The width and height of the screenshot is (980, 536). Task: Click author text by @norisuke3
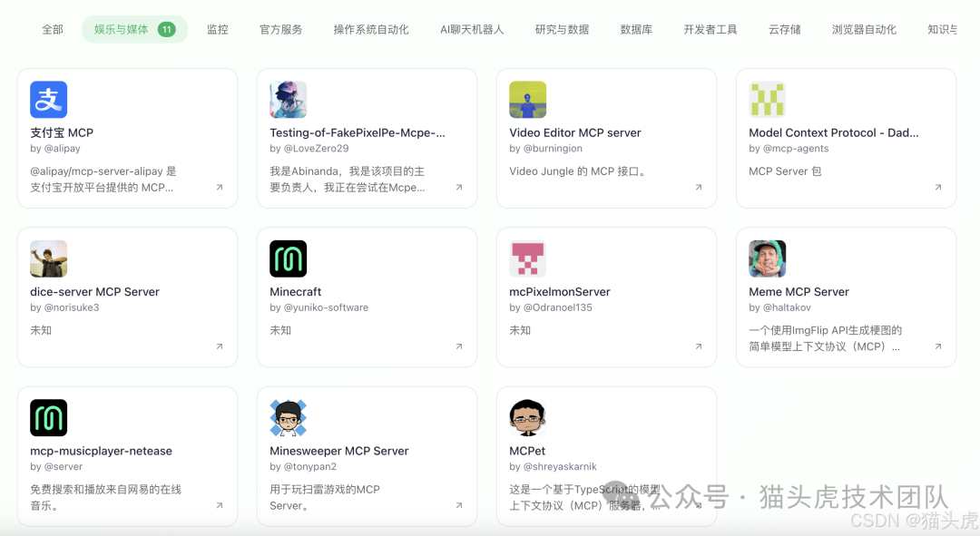tap(65, 308)
